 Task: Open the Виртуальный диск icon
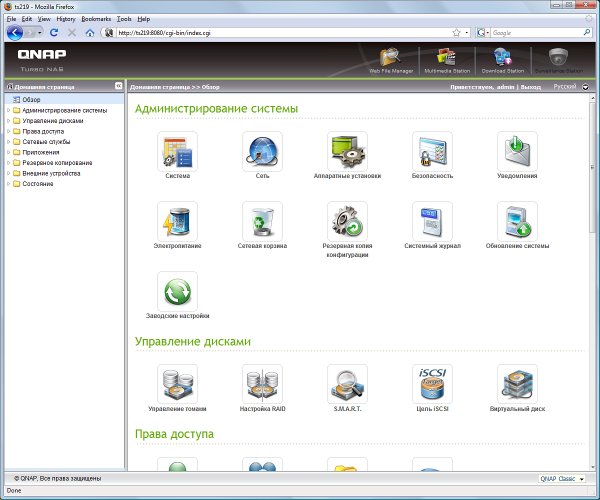(517, 384)
